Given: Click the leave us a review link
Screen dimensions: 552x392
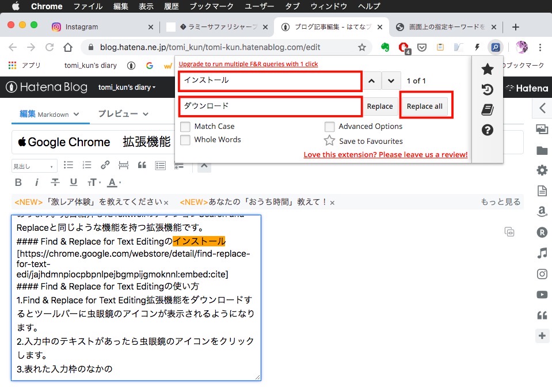Looking at the screenshot, I should (x=386, y=154).
